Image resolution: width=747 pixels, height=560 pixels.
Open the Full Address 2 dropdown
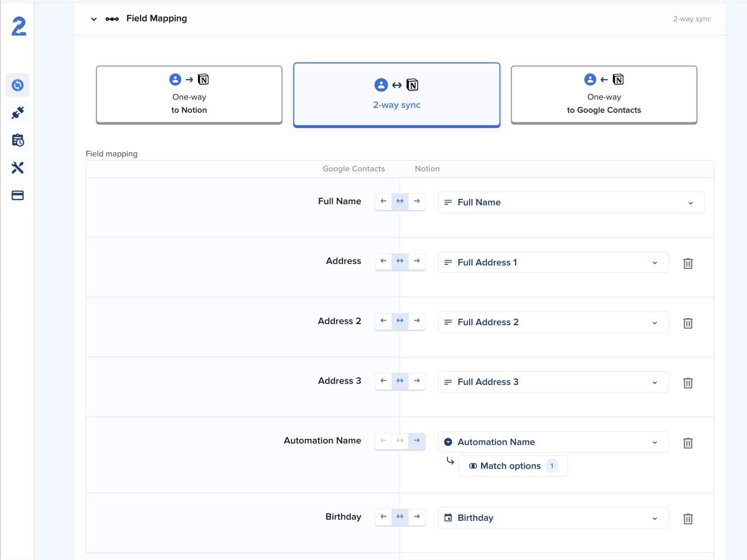coord(553,322)
